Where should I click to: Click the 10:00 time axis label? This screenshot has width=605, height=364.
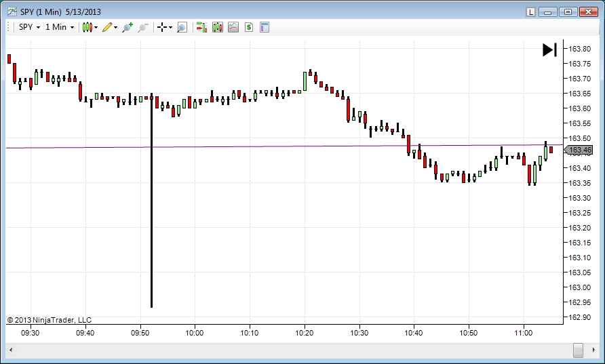pos(195,333)
